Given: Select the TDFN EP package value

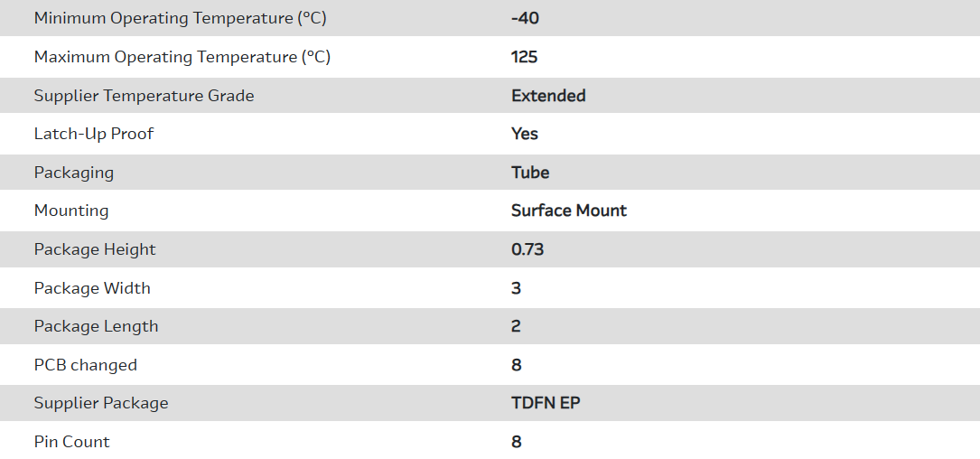Looking at the screenshot, I should 546,403.
